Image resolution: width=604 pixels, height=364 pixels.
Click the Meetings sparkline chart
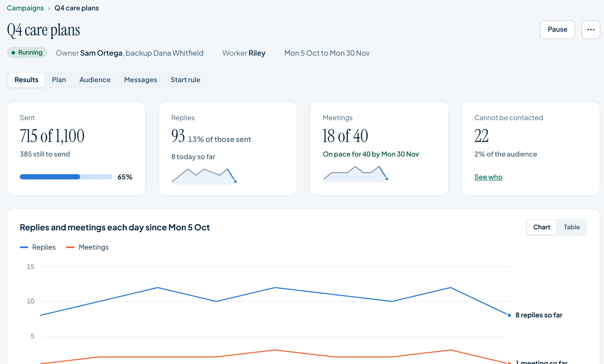[356, 174]
